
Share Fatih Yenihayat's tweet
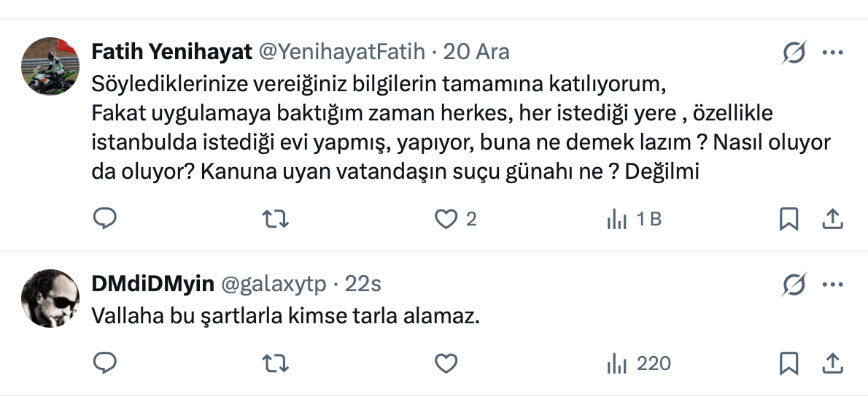click(832, 218)
